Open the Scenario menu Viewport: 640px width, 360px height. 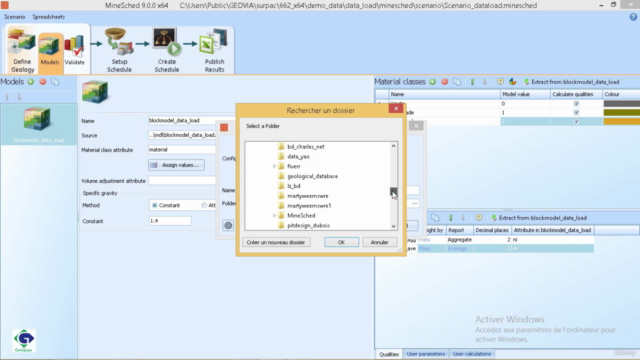click(x=15, y=17)
